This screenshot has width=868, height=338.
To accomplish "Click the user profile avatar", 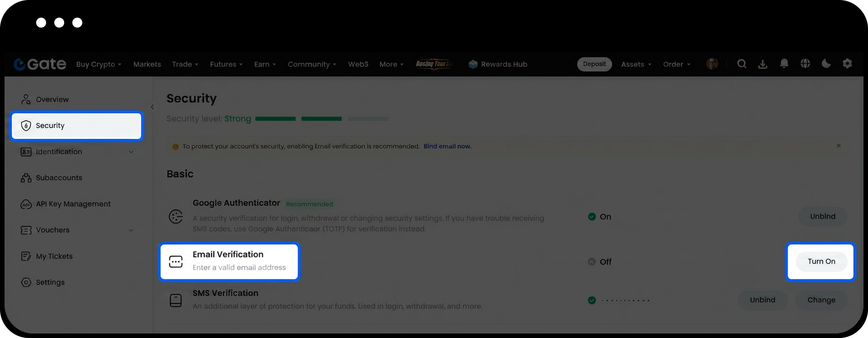I will click(x=712, y=64).
